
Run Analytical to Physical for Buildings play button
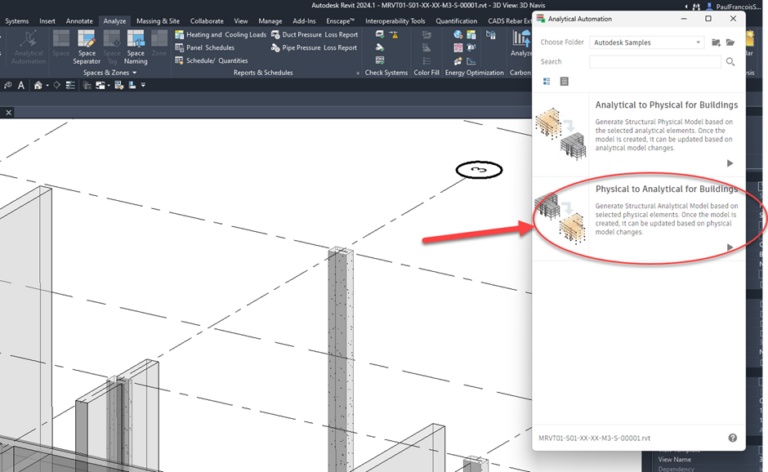730,163
